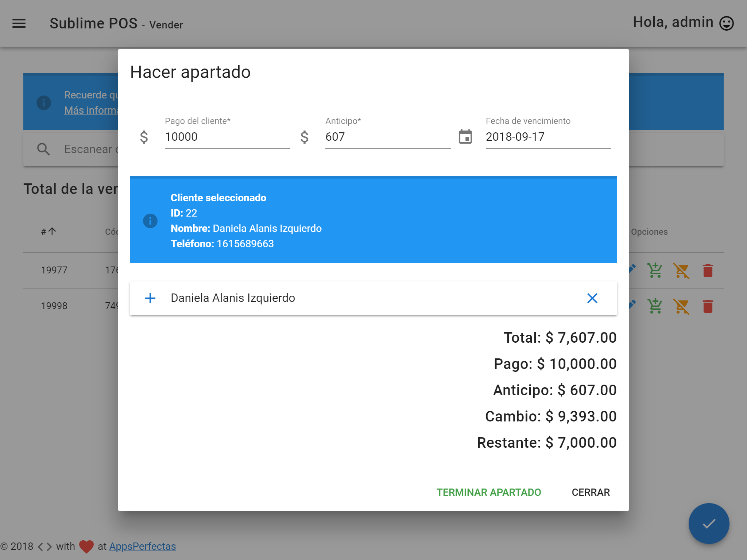Click the calendar icon for due date
Image resolution: width=747 pixels, height=560 pixels.
click(x=465, y=137)
